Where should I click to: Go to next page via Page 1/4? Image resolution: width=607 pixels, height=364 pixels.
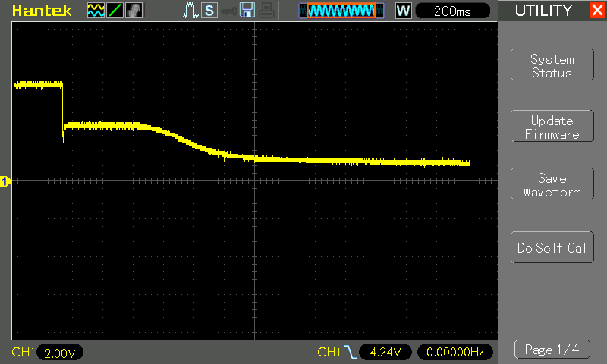(552, 350)
